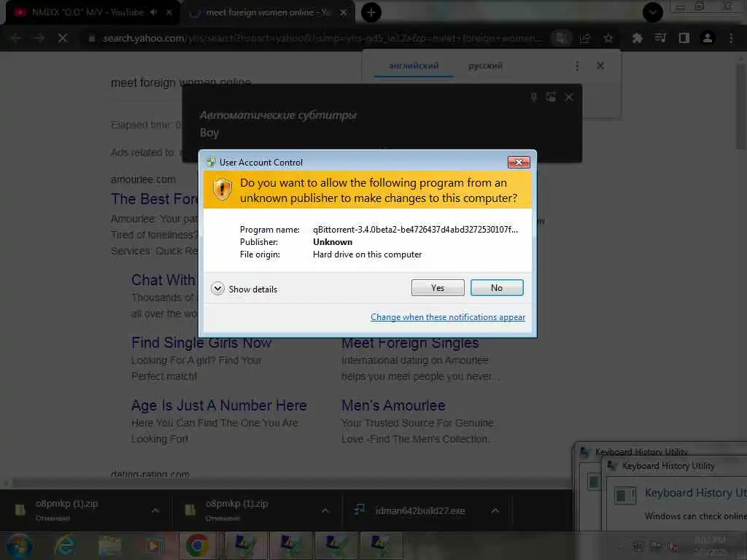This screenshot has width=747, height=560.
Task: Stop loading the page
Action: (63, 38)
